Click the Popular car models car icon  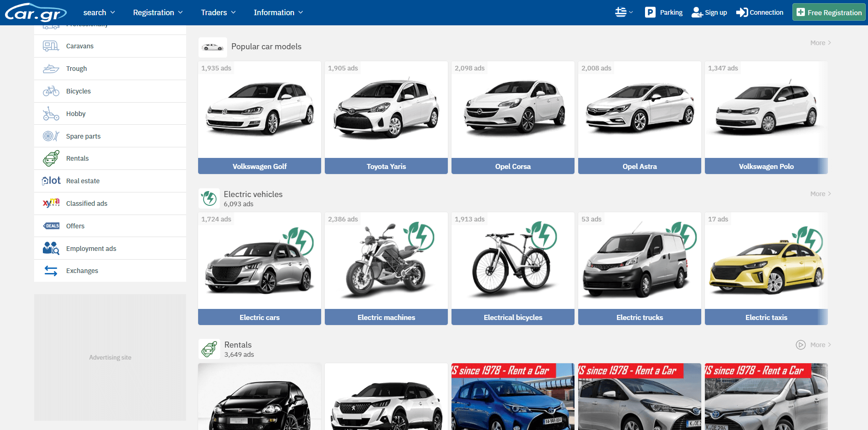pos(213,47)
